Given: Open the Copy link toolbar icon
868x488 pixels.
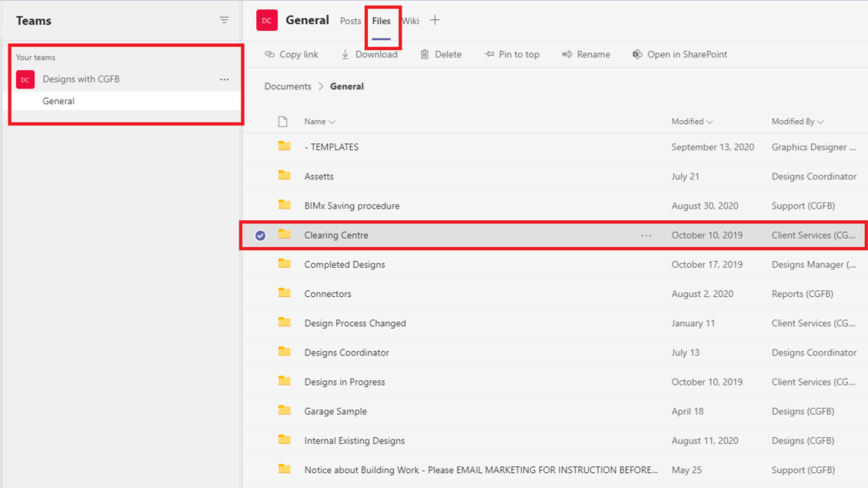Looking at the screenshot, I should point(269,53).
